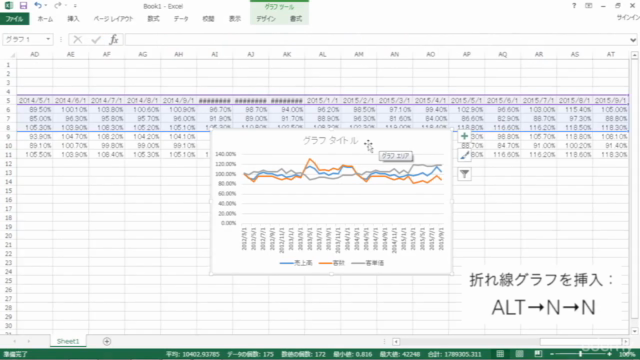
Task: Click the Redo arrow icon
Action: [58, 5]
